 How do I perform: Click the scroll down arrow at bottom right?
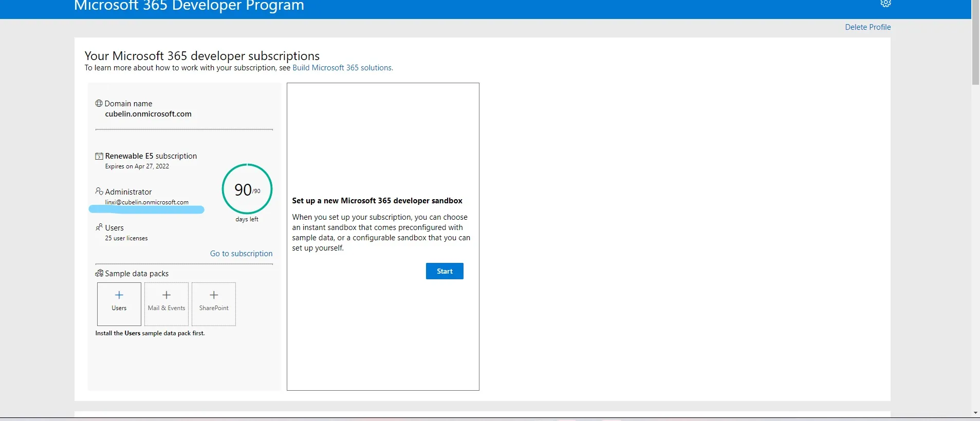point(975,413)
